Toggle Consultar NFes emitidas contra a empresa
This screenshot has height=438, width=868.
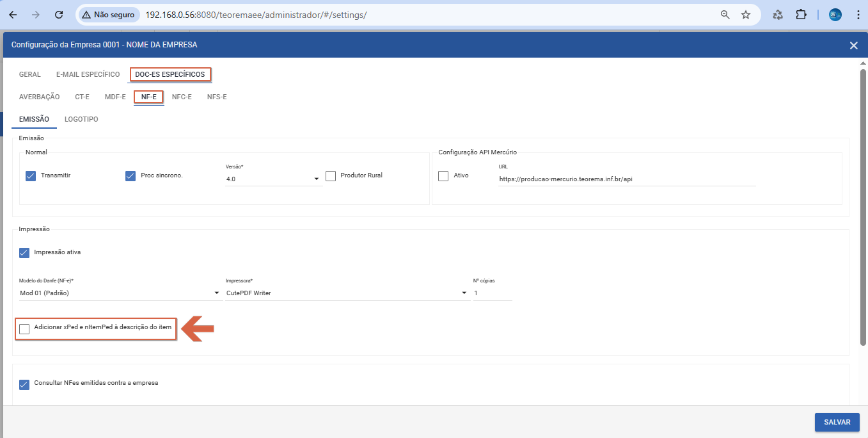[x=24, y=385]
